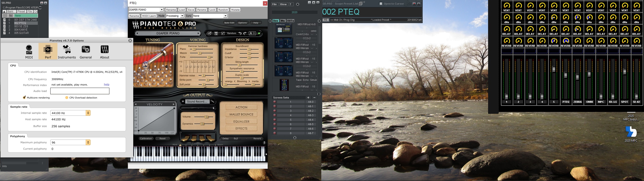Close the Pianoteq Options panel
The width and height of the screenshot is (644, 181).
[x=130, y=40]
